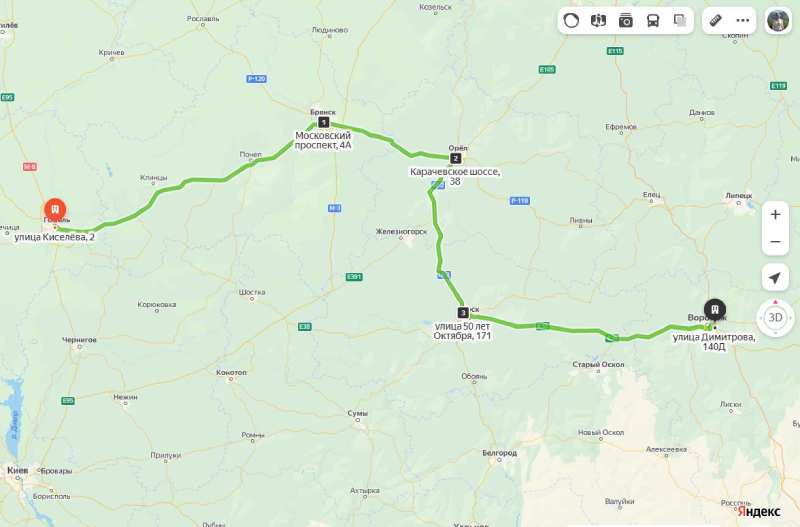The image size is (800, 527).
Task: Open the three-dots more menu
Action: click(743, 20)
